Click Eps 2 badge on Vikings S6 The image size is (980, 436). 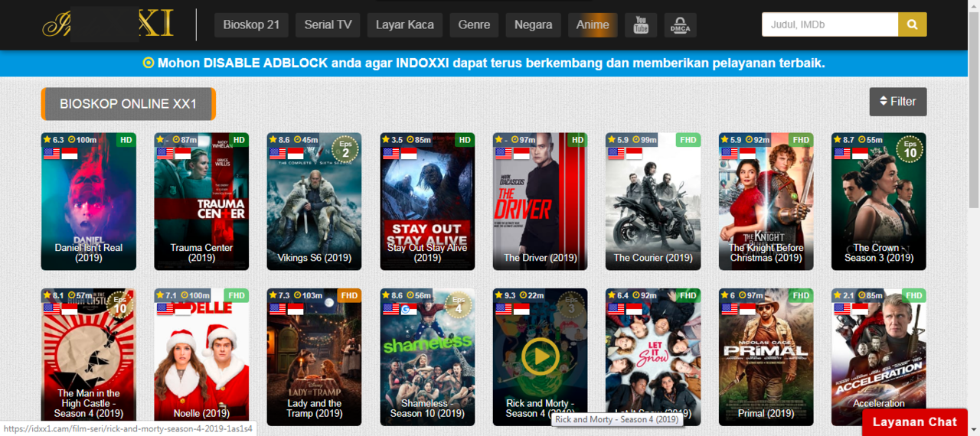click(345, 149)
